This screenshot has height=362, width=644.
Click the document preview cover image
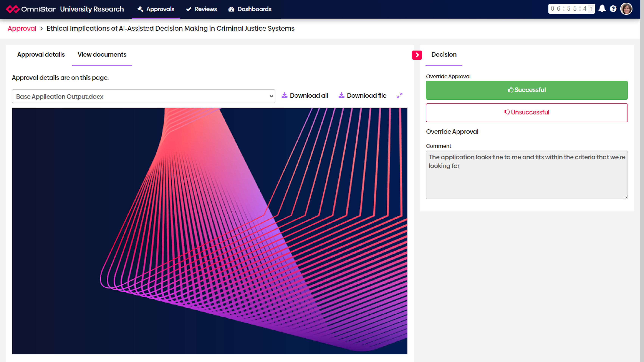coord(209,231)
